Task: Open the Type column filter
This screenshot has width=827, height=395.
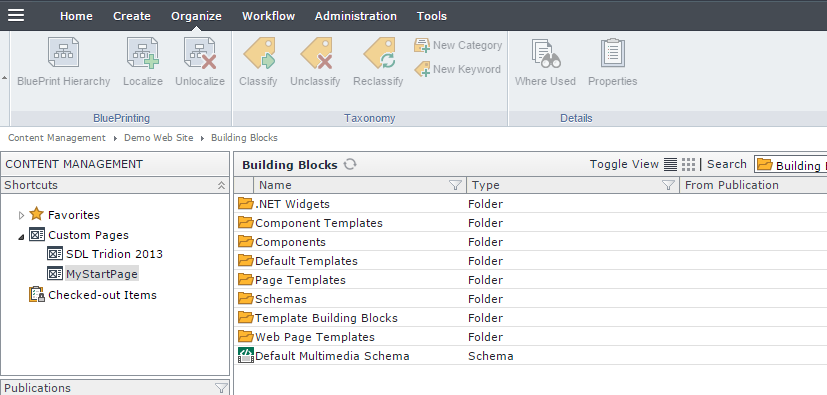Action: tap(668, 185)
